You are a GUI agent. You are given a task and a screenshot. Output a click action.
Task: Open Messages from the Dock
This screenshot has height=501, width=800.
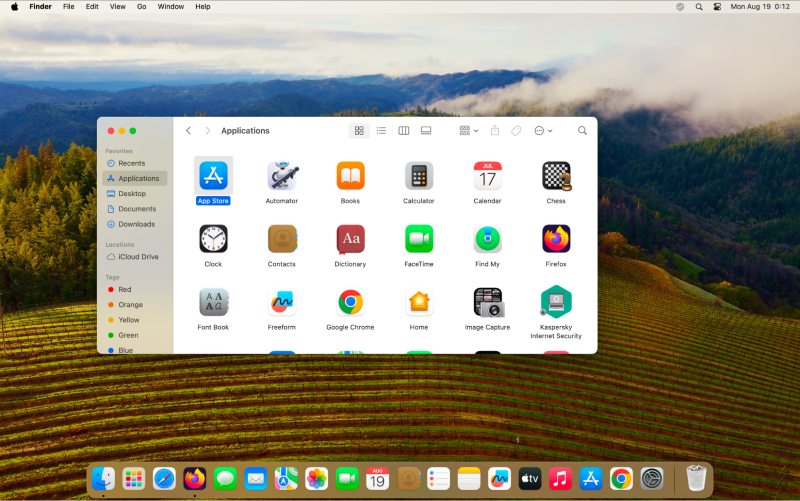pyautogui.click(x=225, y=479)
